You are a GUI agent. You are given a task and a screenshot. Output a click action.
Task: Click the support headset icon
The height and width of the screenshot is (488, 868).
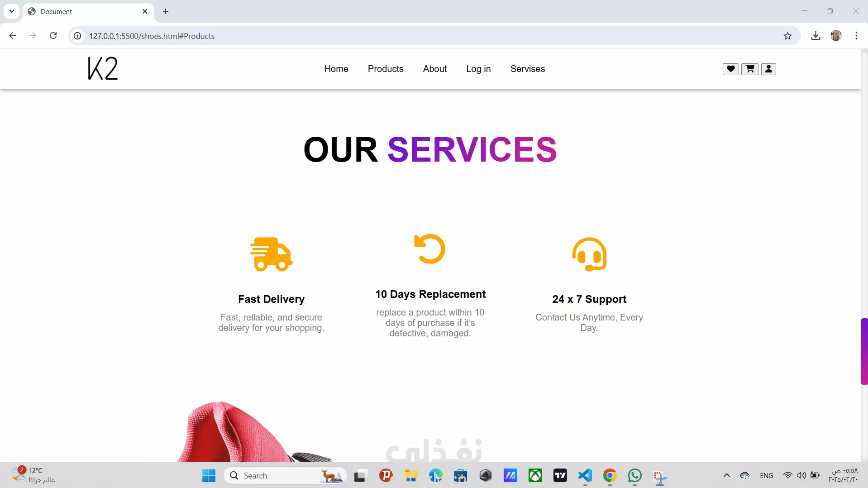(x=589, y=254)
